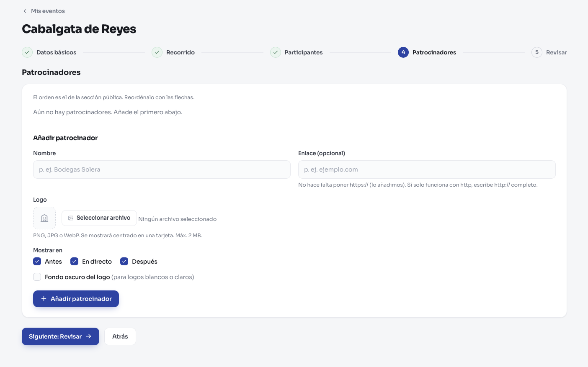Image resolution: width=588 pixels, height=367 pixels.
Task: Jump to the Revisar step
Action: (x=557, y=52)
